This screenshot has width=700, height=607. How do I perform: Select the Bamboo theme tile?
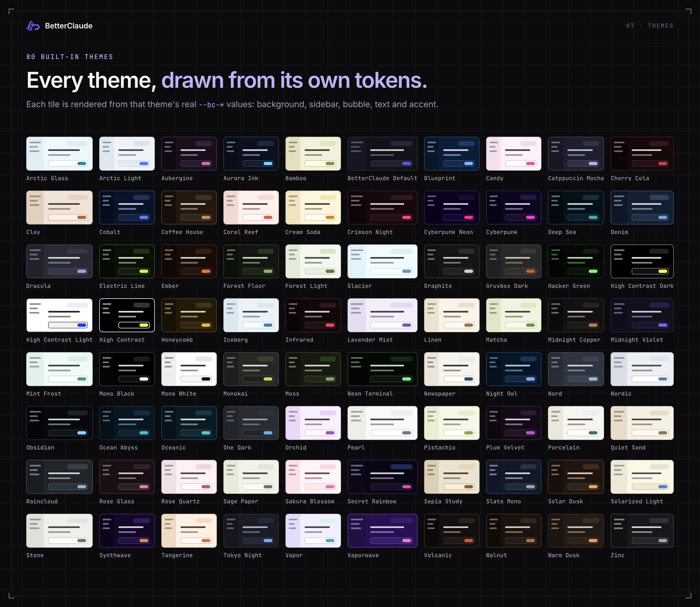(x=313, y=153)
